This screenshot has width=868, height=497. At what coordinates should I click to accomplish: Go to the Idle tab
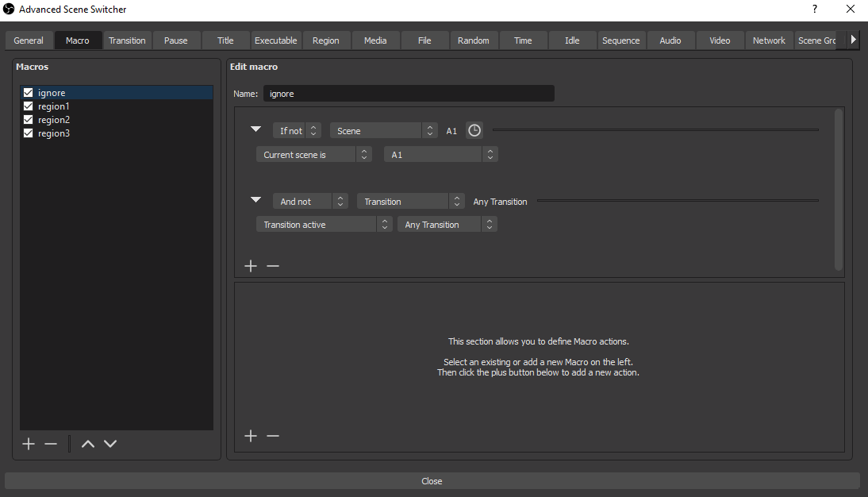coord(572,40)
